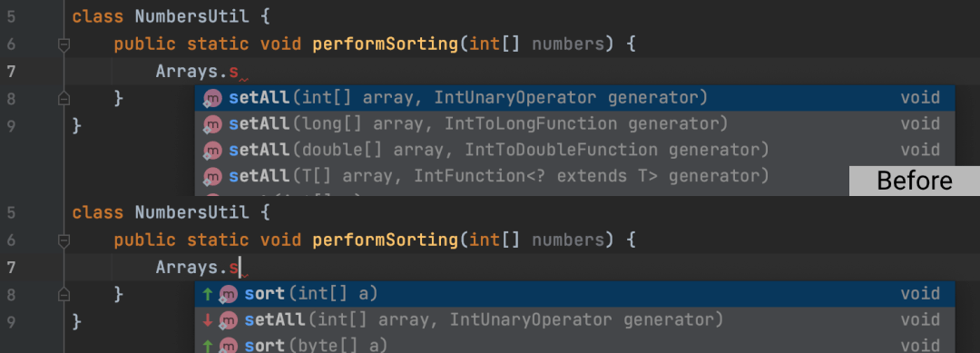Click method icon of setAll(T[] array) suggestion

pos(213,177)
